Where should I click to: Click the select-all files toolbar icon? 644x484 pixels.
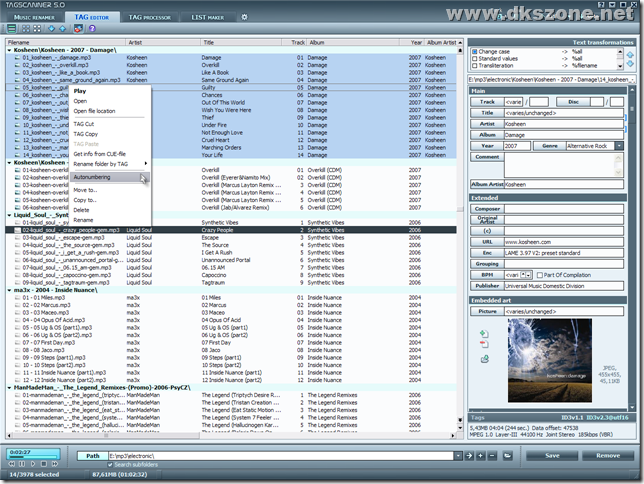(26, 28)
